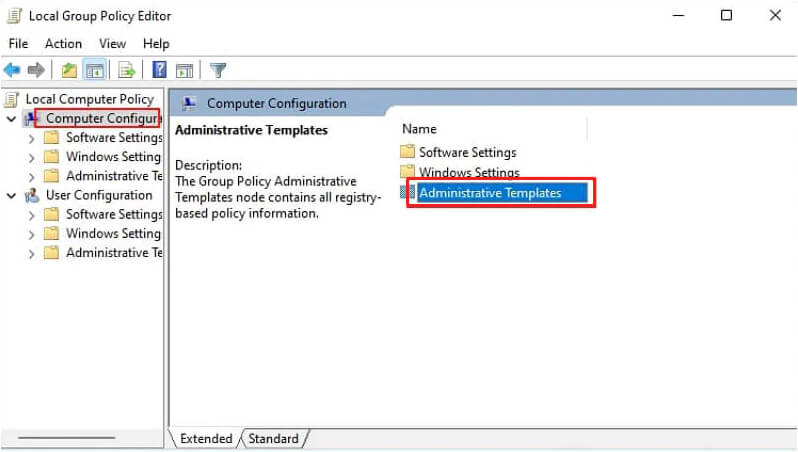798x452 pixels.
Task: Open Help via blue question icon
Action: (159, 70)
